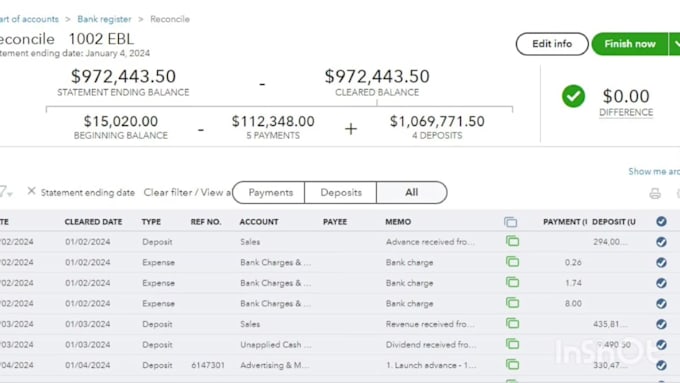Screen dimensions: 680x383
Task: Sort by PAYMENT column header
Action: (x=565, y=222)
